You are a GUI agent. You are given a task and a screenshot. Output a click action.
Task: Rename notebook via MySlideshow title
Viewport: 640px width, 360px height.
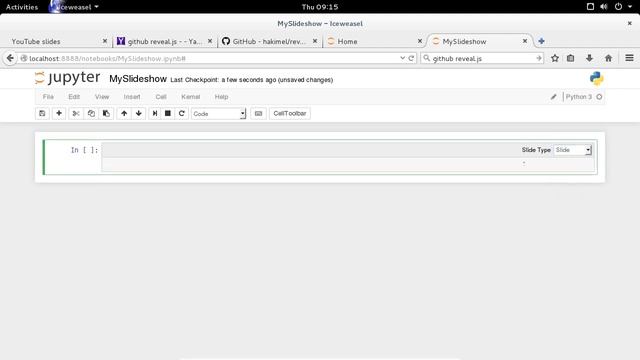138,79
